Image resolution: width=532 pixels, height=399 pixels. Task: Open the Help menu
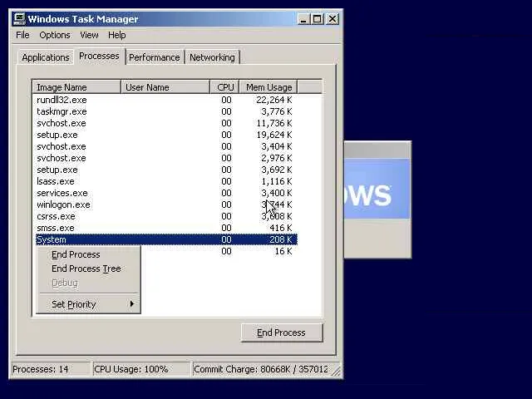pyautogui.click(x=117, y=35)
